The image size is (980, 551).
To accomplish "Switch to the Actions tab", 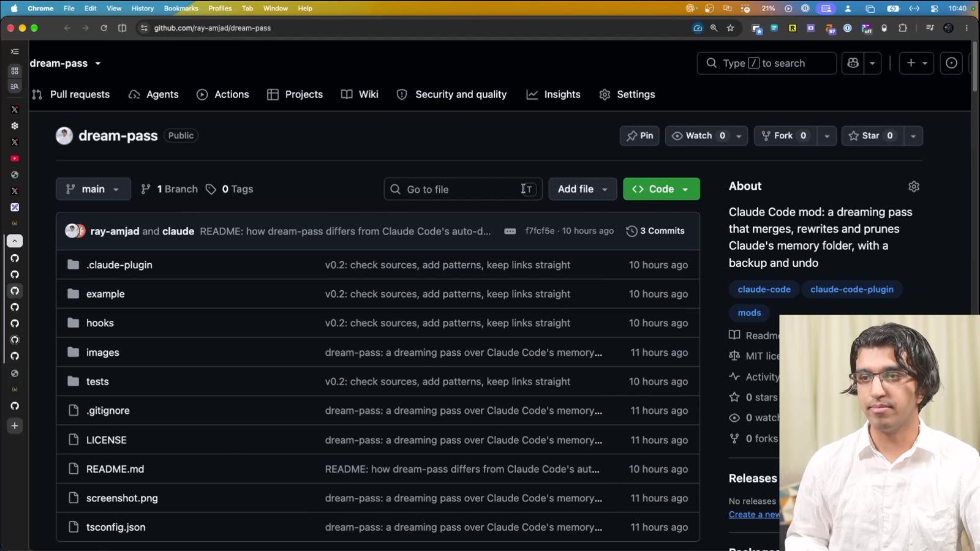I will coord(223,94).
